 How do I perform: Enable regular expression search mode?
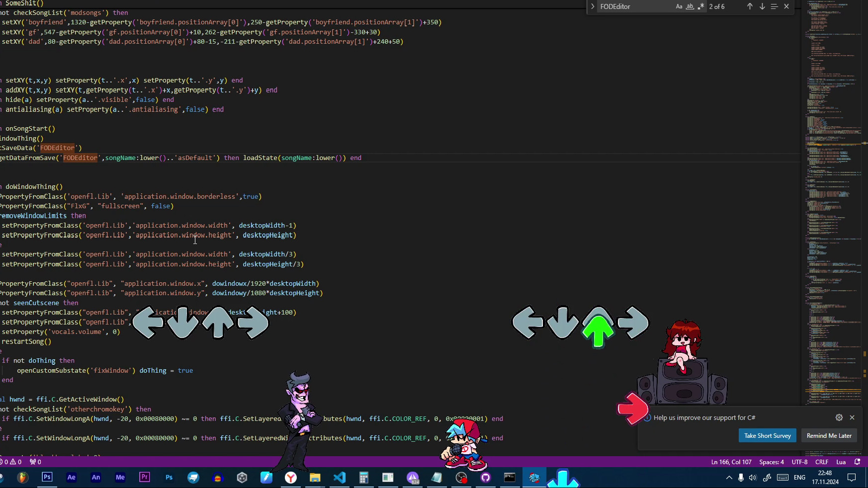click(x=701, y=6)
